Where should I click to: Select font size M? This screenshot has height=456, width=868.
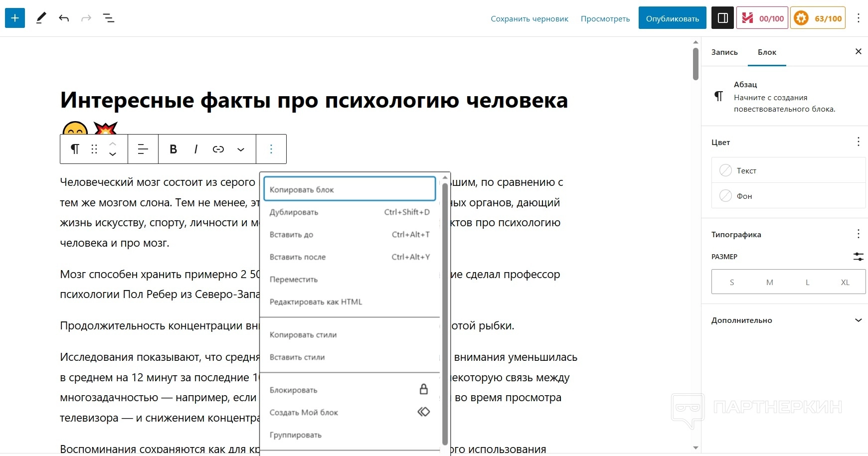pos(769,282)
